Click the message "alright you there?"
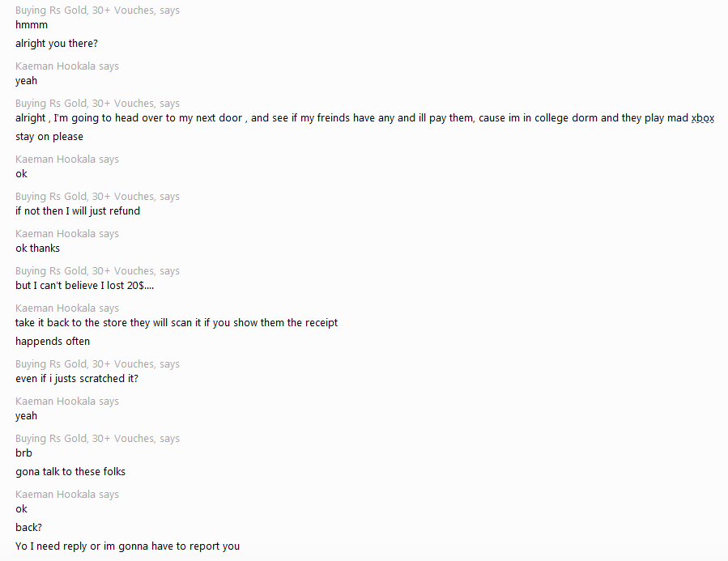728x561 pixels. (x=57, y=44)
